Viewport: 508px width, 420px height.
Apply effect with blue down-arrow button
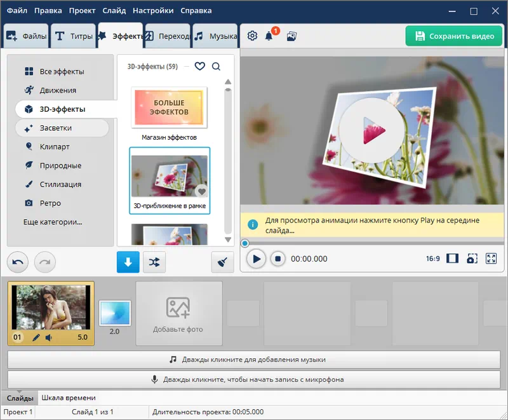128,262
